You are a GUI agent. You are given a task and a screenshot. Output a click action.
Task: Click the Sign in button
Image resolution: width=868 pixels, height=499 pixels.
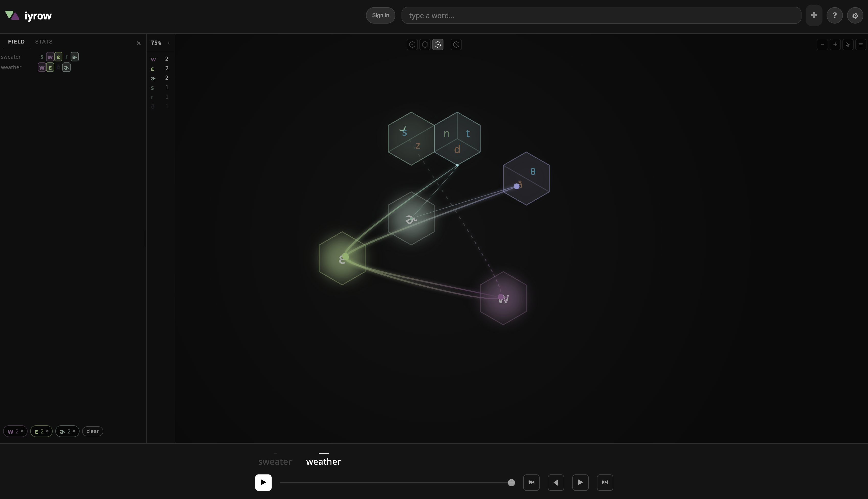click(380, 15)
